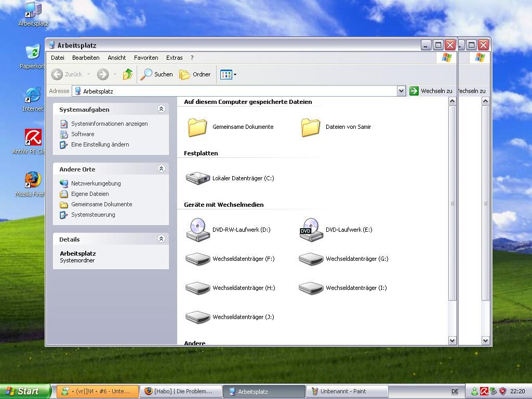Open the address bar dropdown list

coord(401,91)
